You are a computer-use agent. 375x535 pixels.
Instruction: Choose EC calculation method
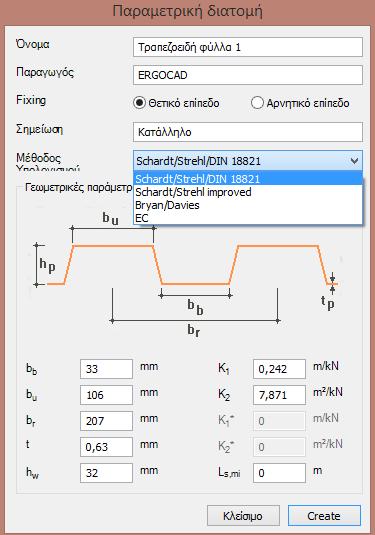click(248, 218)
